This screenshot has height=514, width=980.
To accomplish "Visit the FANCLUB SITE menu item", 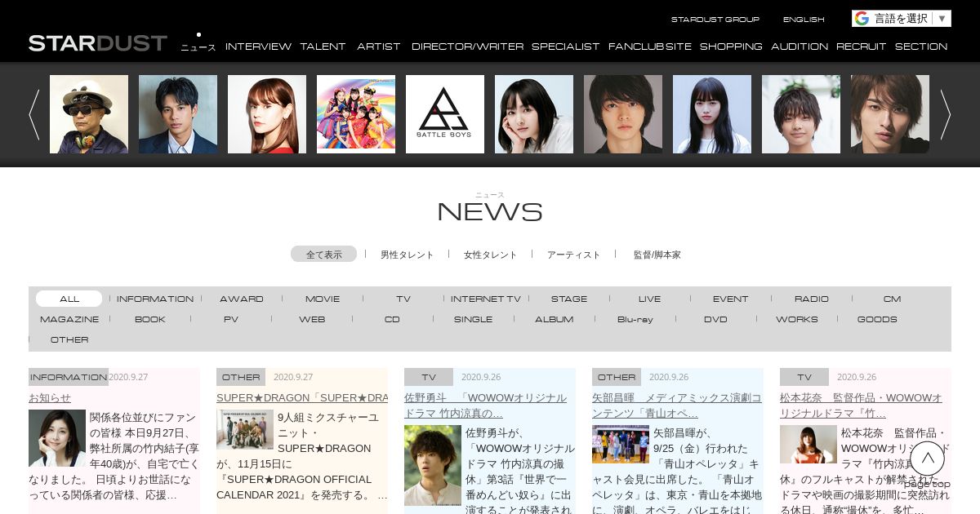I will pyautogui.click(x=650, y=47).
